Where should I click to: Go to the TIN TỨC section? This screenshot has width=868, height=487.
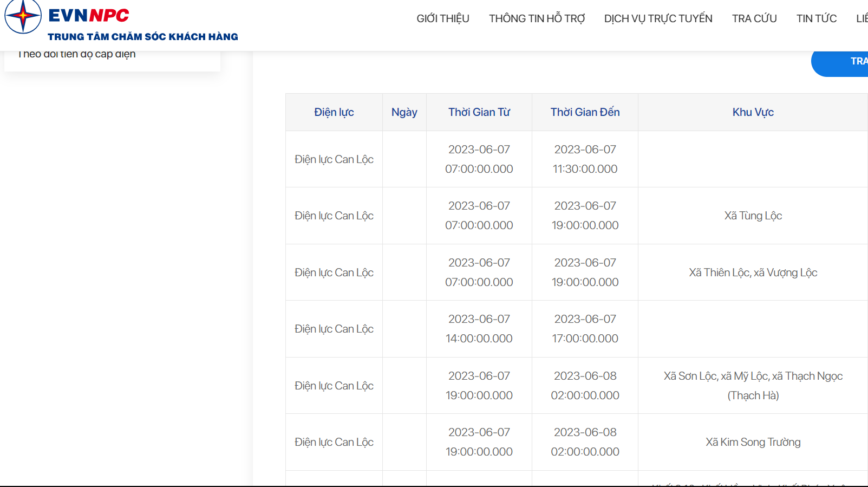816,18
